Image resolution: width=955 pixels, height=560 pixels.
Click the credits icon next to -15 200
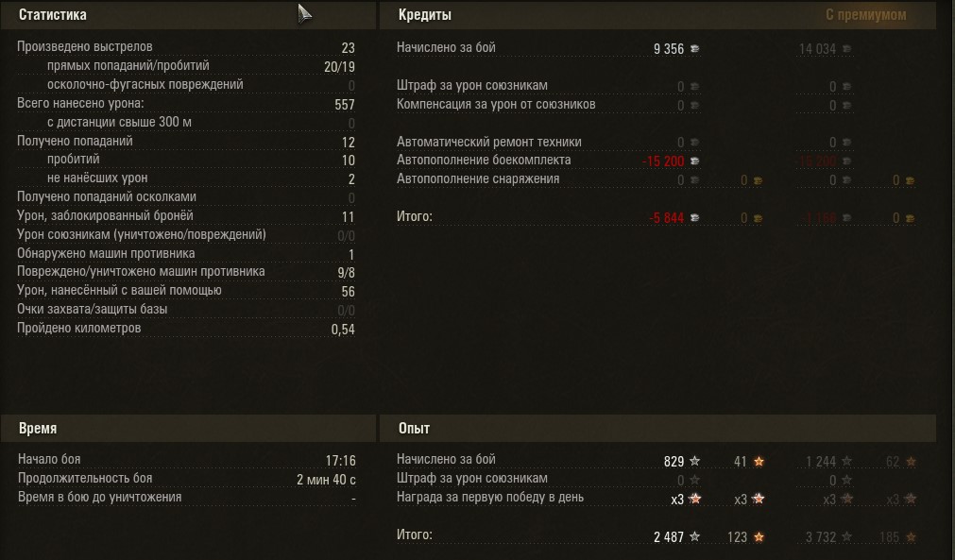pyautogui.click(x=695, y=161)
